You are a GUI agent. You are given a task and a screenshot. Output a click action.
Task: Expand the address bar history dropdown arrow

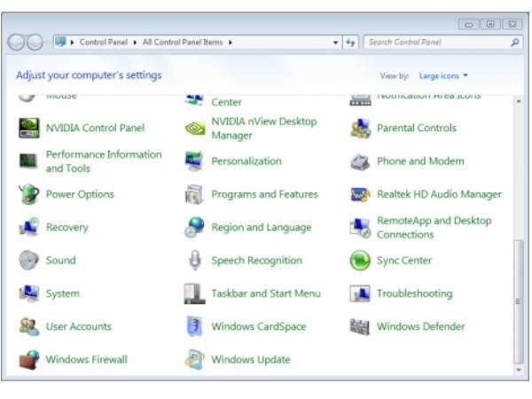click(335, 43)
